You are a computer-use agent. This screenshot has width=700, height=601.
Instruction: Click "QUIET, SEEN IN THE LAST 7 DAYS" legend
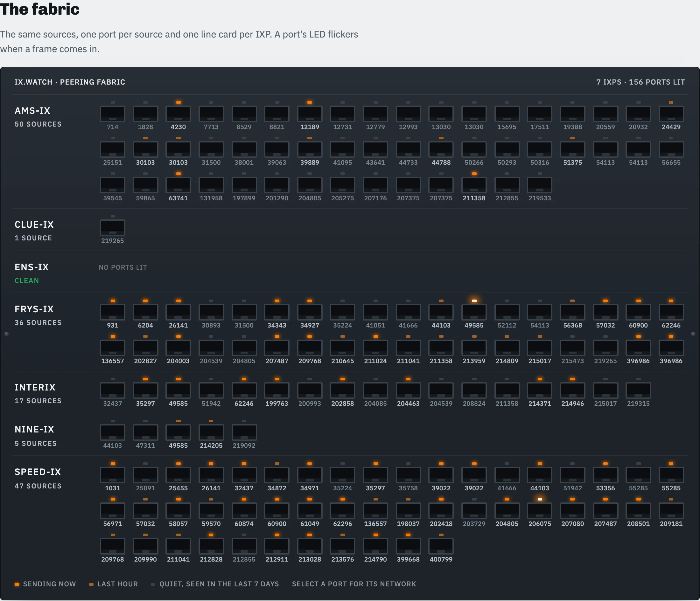pos(215,584)
